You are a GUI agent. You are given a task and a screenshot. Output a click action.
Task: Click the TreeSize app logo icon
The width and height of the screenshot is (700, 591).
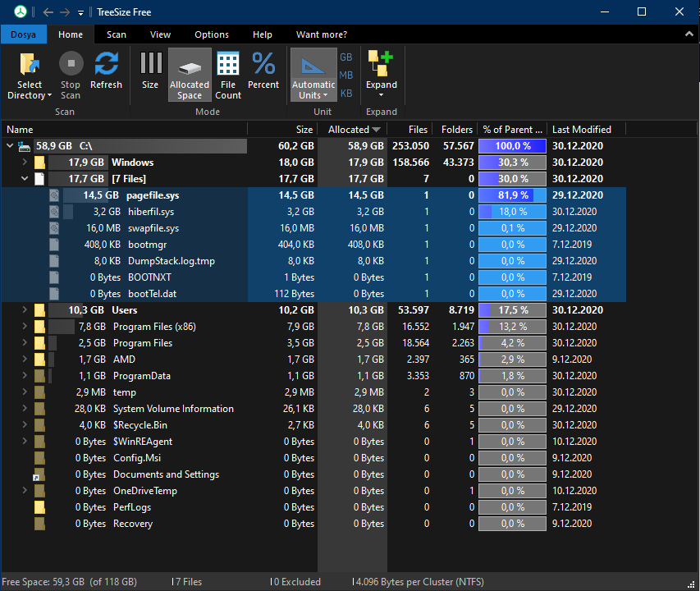coord(20,12)
